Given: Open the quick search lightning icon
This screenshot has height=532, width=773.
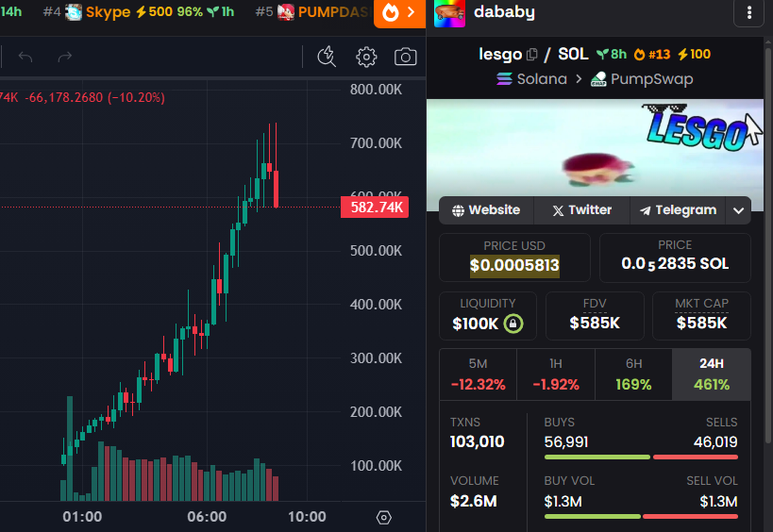Looking at the screenshot, I should [327, 57].
